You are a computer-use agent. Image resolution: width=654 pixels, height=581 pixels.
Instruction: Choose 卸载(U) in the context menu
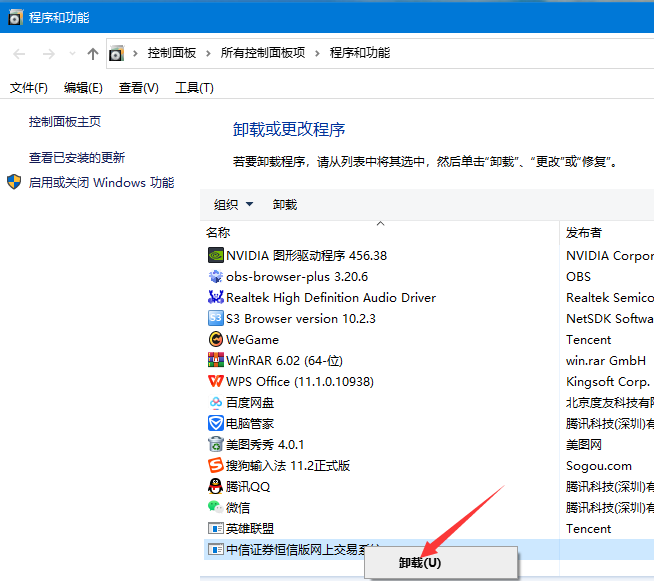click(441, 563)
